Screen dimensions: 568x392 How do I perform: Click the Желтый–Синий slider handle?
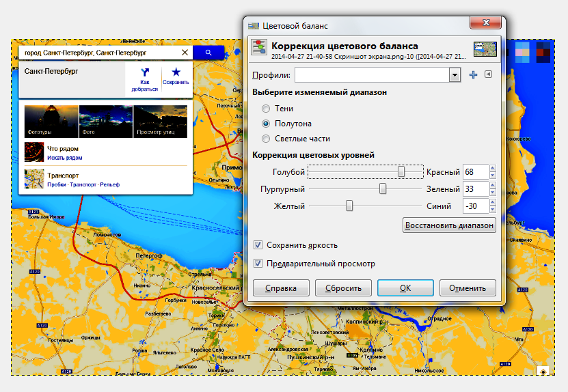point(349,206)
